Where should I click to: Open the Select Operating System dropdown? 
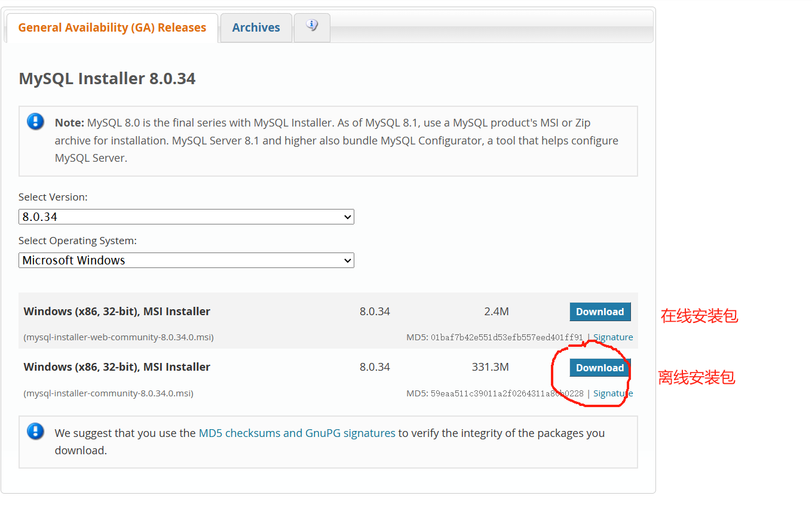pyautogui.click(x=186, y=260)
